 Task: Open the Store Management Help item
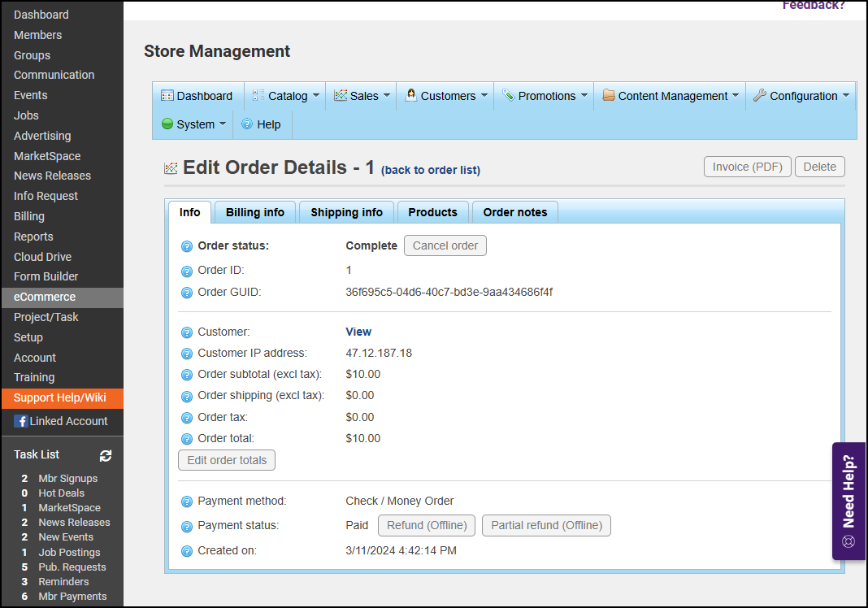coord(261,124)
